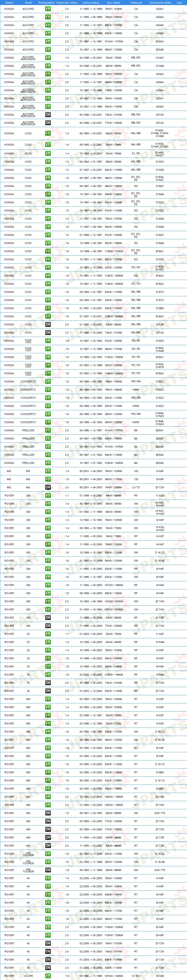Click the 107kW / 145KM power cell

coord(113,976)
